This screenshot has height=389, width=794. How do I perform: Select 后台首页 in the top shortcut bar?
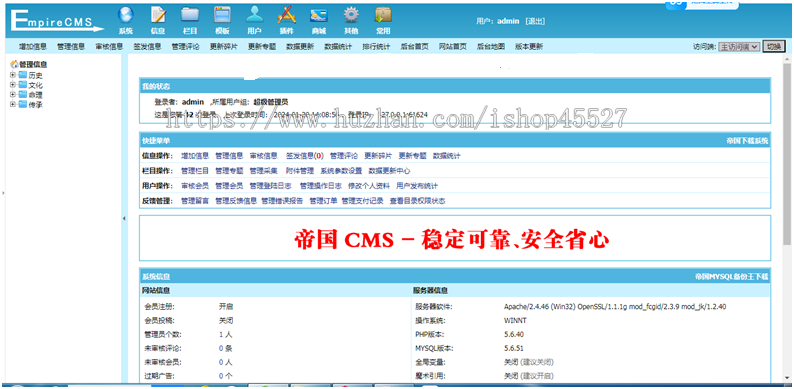pyautogui.click(x=414, y=47)
